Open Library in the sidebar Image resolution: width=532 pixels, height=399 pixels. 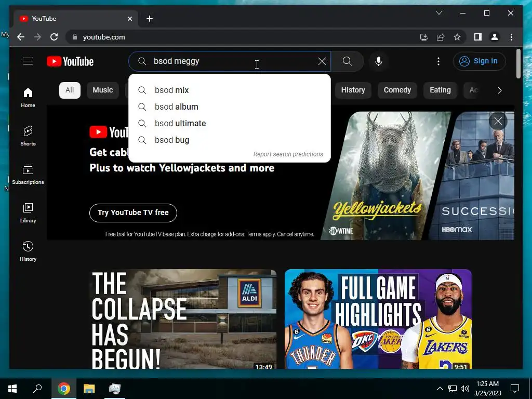point(28,212)
